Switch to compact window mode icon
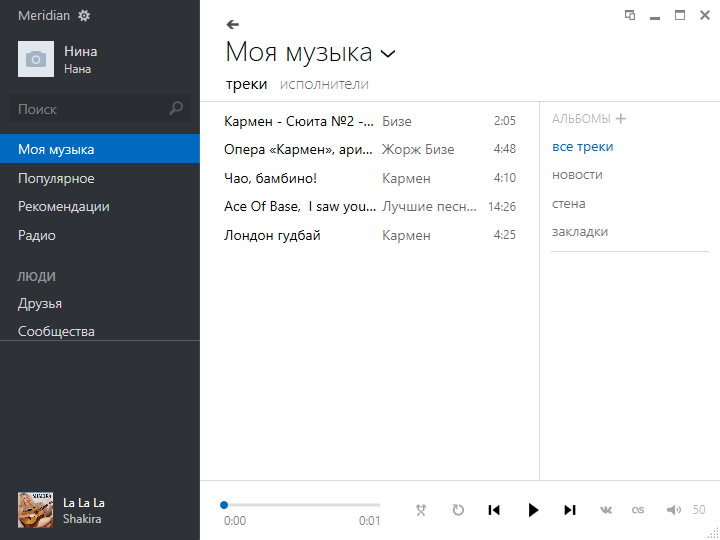 [x=630, y=15]
